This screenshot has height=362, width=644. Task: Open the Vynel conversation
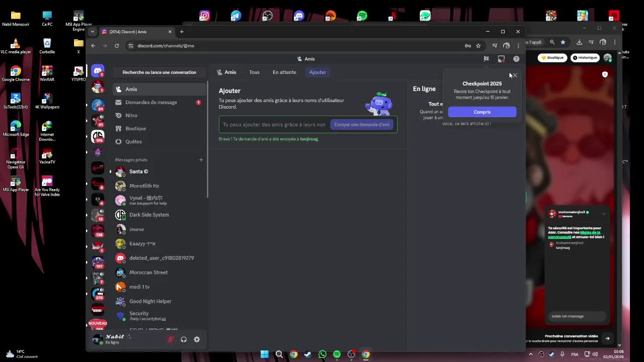click(x=159, y=201)
